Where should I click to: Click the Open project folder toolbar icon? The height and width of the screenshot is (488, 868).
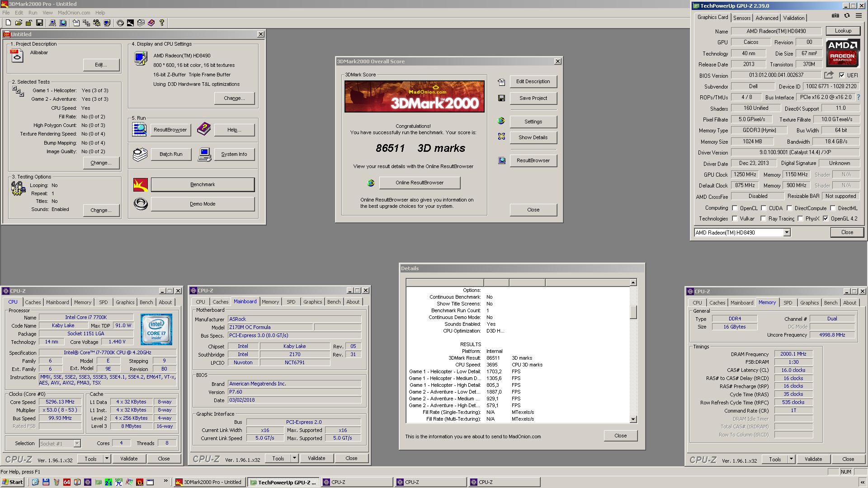pyautogui.click(x=19, y=23)
